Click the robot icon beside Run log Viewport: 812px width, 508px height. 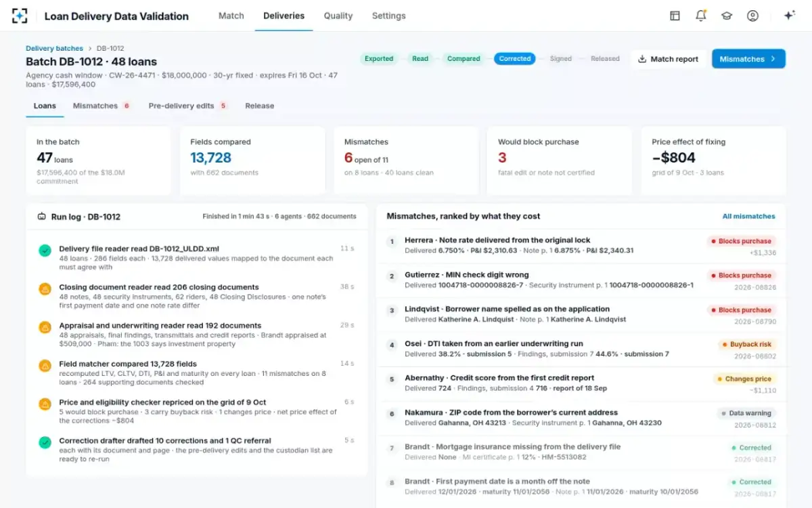point(42,217)
